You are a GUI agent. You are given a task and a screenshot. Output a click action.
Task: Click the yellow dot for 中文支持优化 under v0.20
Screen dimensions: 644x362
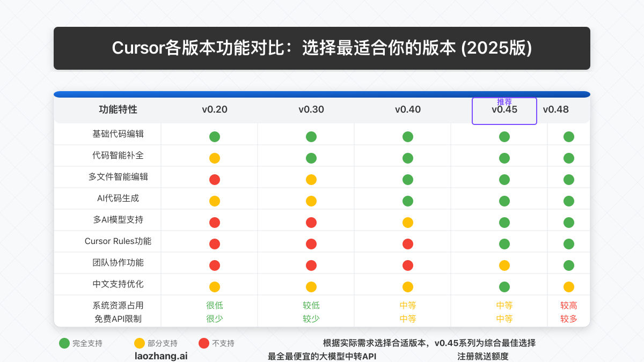pyautogui.click(x=215, y=287)
